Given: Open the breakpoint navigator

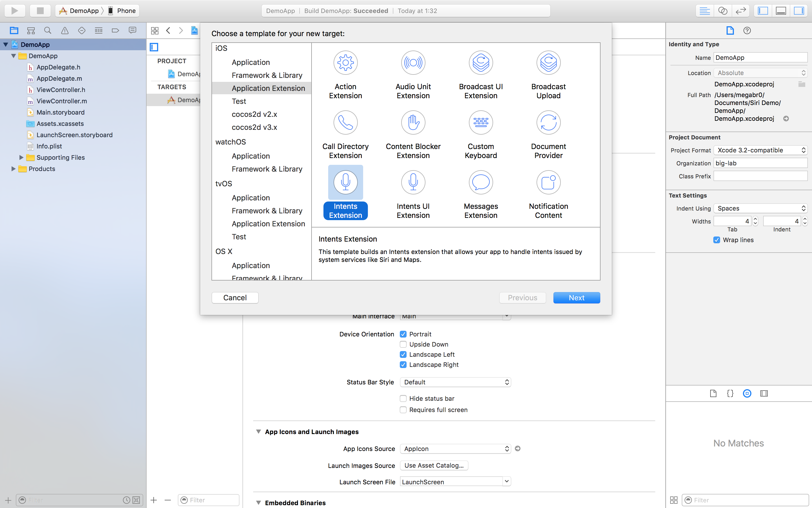Looking at the screenshot, I should click(115, 30).
